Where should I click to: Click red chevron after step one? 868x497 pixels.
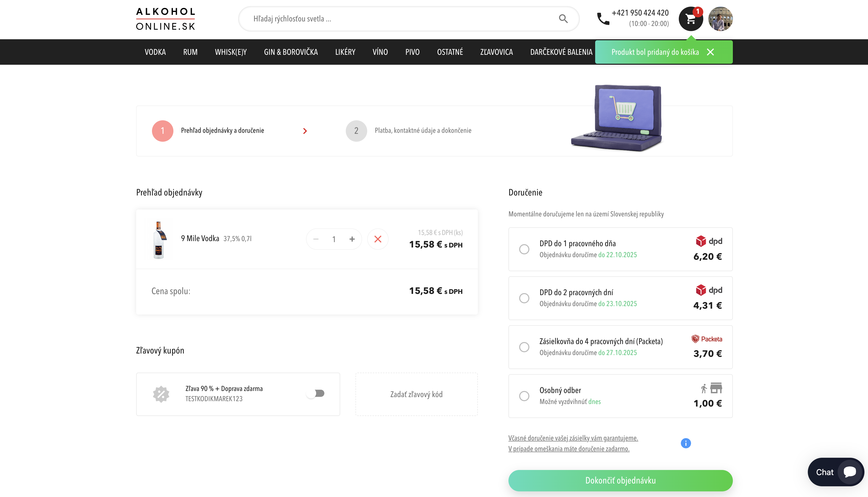click(305, 131)
